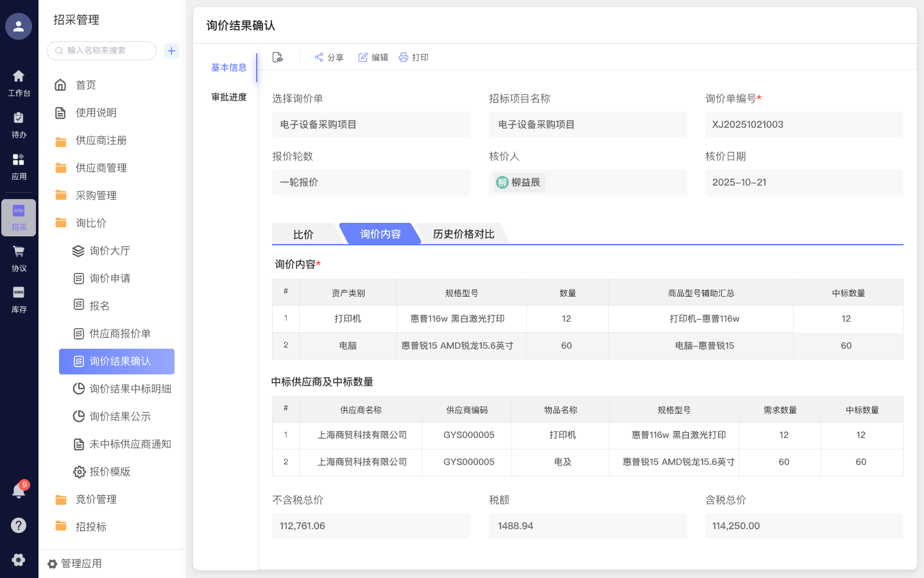Open the 协议 shopping cart icon

tap(19, 257)
